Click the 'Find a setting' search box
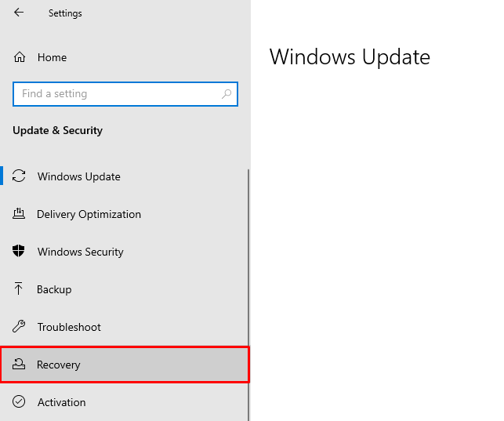This screenshot has height=421, width=504. pyautogui.click(x=118, y=94)
